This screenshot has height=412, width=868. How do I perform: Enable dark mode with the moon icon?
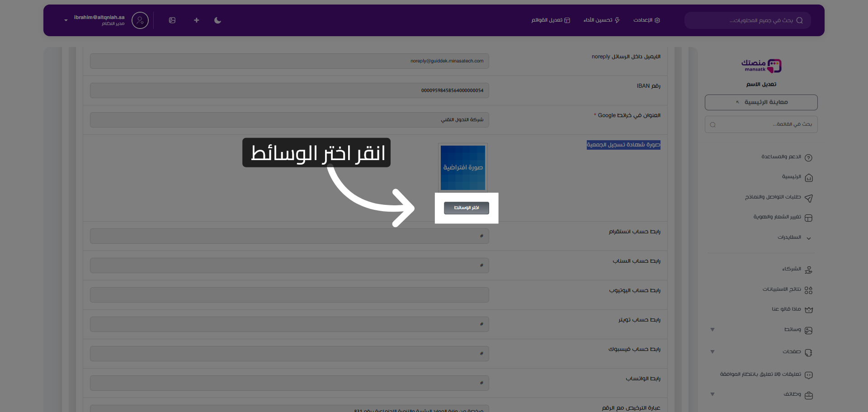pyautogui.click(x=217, y=20)
